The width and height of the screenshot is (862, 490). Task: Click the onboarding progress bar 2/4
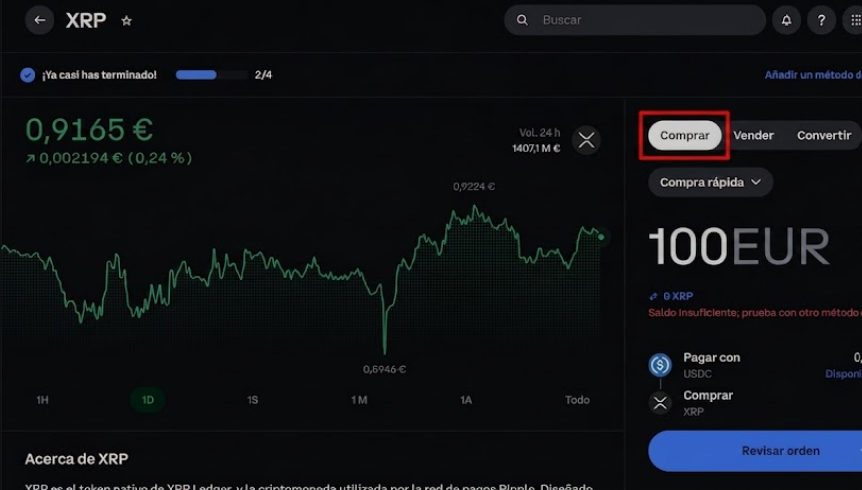pos(212,75)
